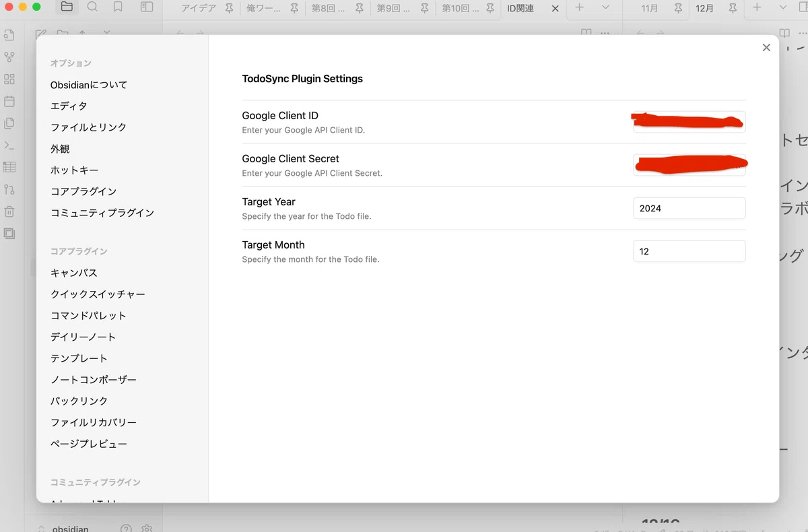Switch to 11月 tab
The width and height of the screenshot is (808, 532).
tap(650, 8)
